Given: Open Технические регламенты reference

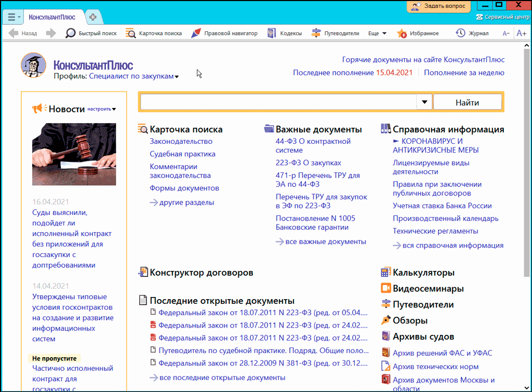Looking at the screenshot, I should coord(435,231).
